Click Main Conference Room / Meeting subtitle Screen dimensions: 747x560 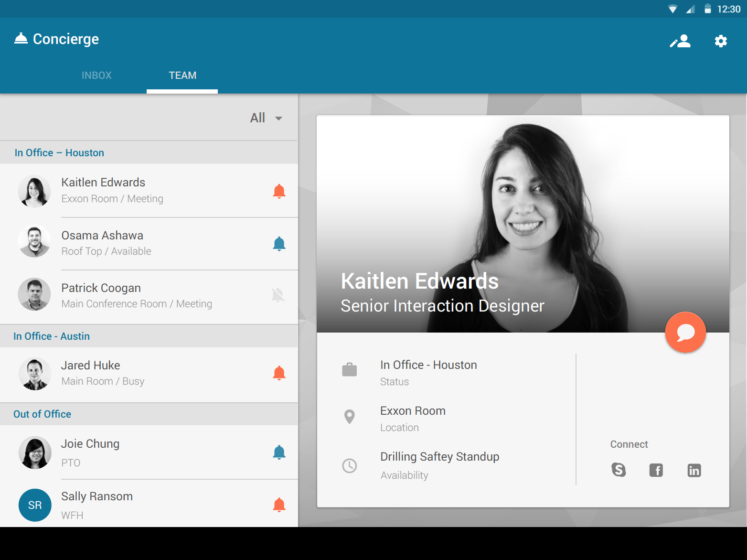point(137,304)
